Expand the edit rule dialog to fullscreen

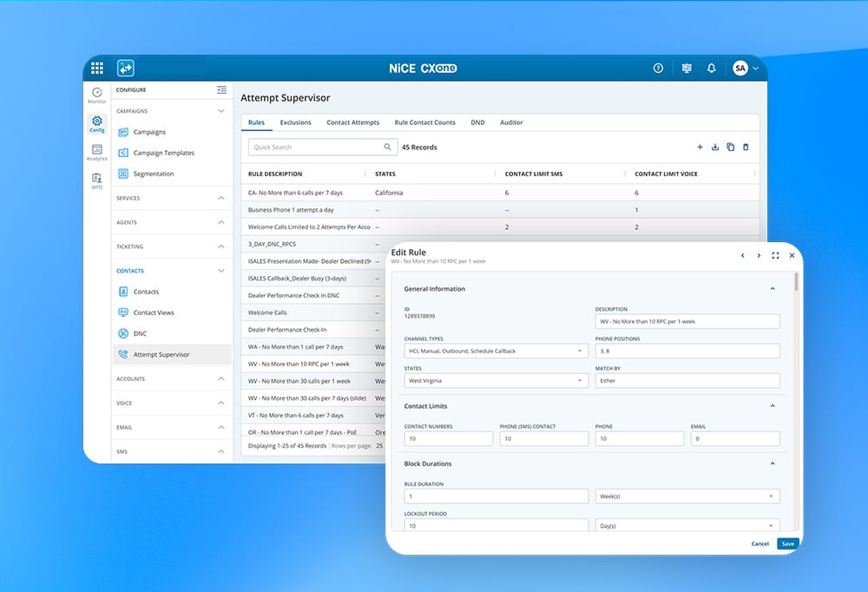pyautogui.click(x=775, y=256)
